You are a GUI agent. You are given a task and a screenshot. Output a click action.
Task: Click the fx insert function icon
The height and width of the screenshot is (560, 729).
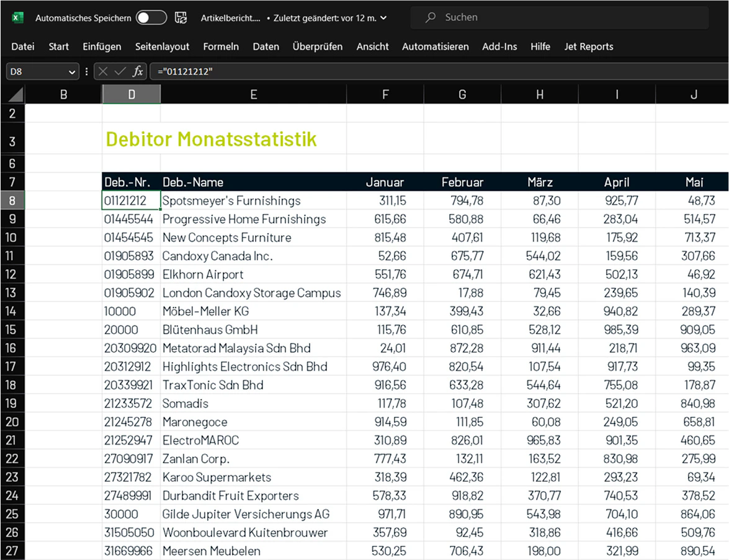pyautogui.click(x=138, y=71)
